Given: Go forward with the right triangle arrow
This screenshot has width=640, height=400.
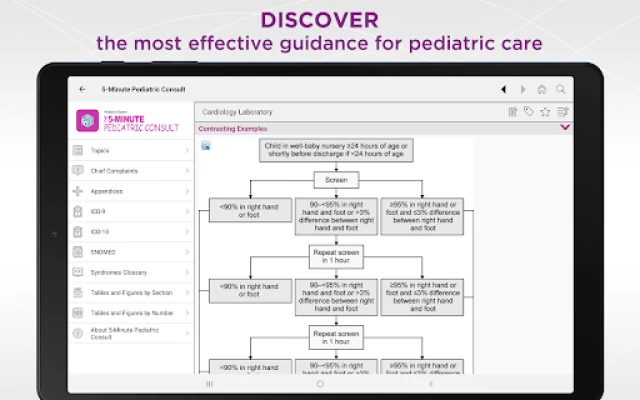Looking at the screenshot, I should pos(523,89).
